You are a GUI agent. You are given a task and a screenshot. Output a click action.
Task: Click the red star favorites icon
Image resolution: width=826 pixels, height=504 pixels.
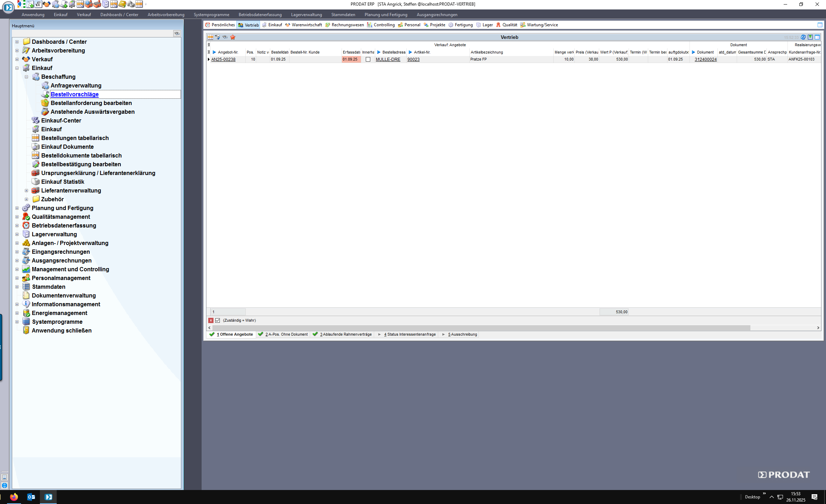point(233,37)
